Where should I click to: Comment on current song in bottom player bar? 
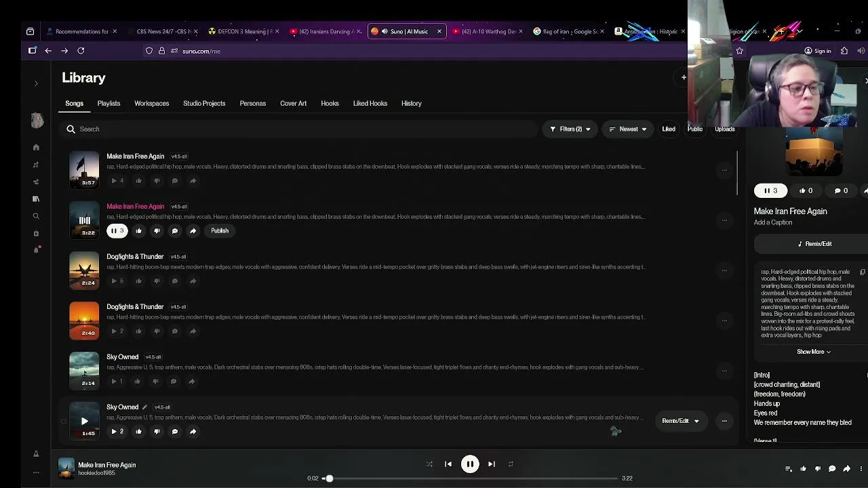pos(832,468)
